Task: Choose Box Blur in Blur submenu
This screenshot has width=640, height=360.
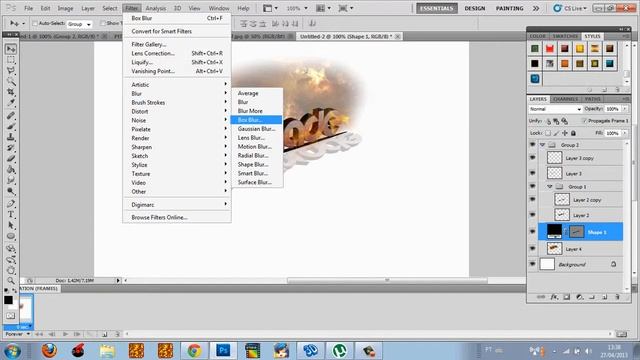Action: pos(256,120)
